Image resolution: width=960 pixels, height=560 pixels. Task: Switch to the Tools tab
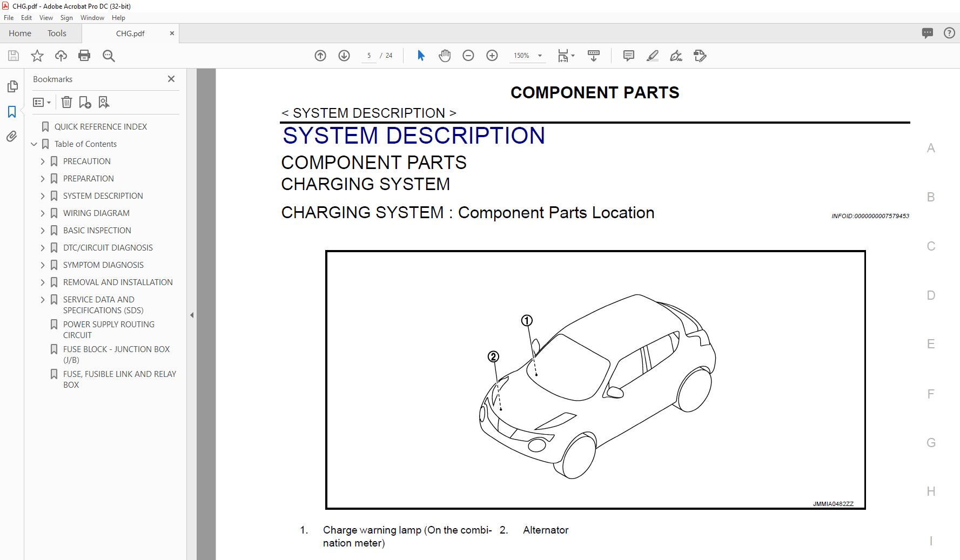click(57, 33)
